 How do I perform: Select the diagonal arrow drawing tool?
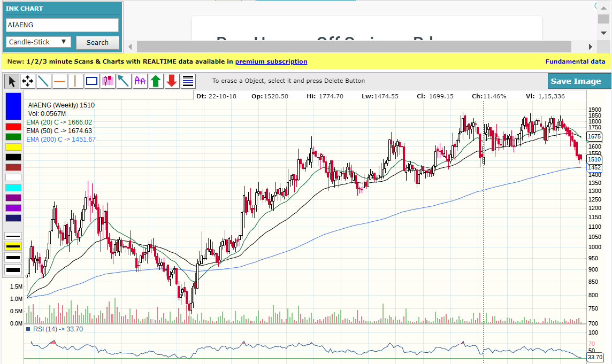point(124,81)
